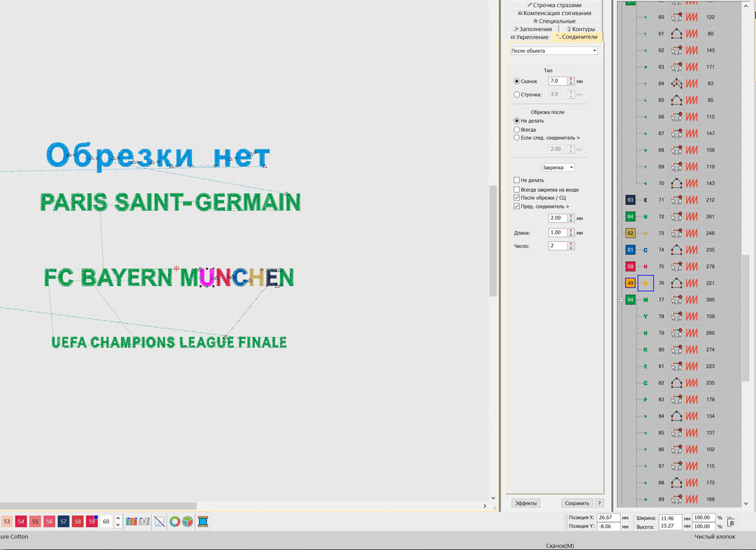756x550 pixels.
Task: Uncheck Пред. соединитель checkbox
Action: click(x=517, y=206)
